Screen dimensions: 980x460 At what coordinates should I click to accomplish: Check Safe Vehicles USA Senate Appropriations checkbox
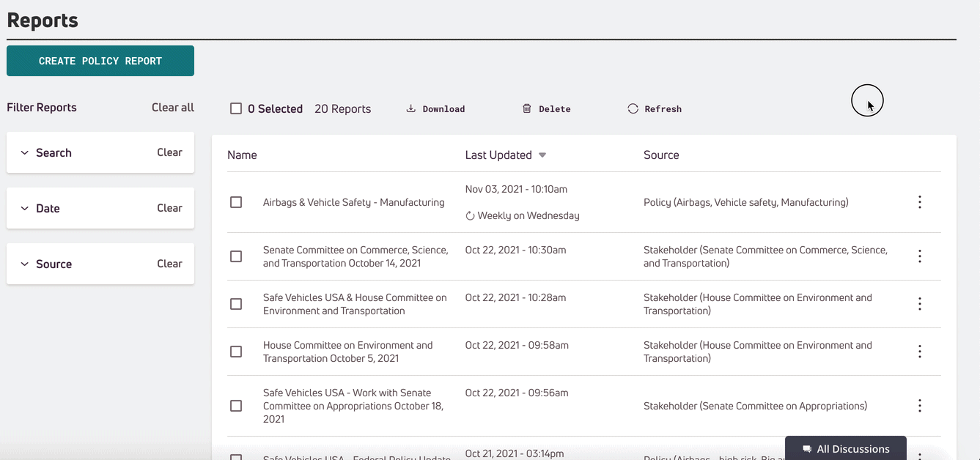click(x=236, y=406)
